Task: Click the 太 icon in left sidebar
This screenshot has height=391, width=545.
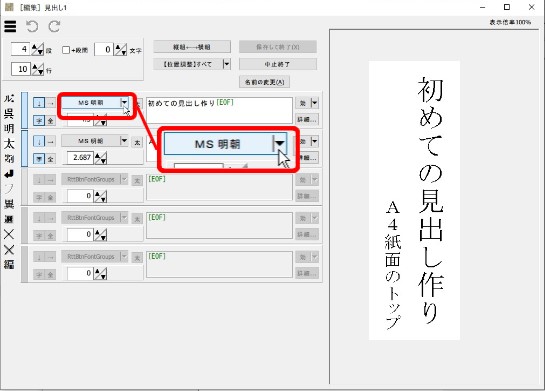Action: point(9,144)
